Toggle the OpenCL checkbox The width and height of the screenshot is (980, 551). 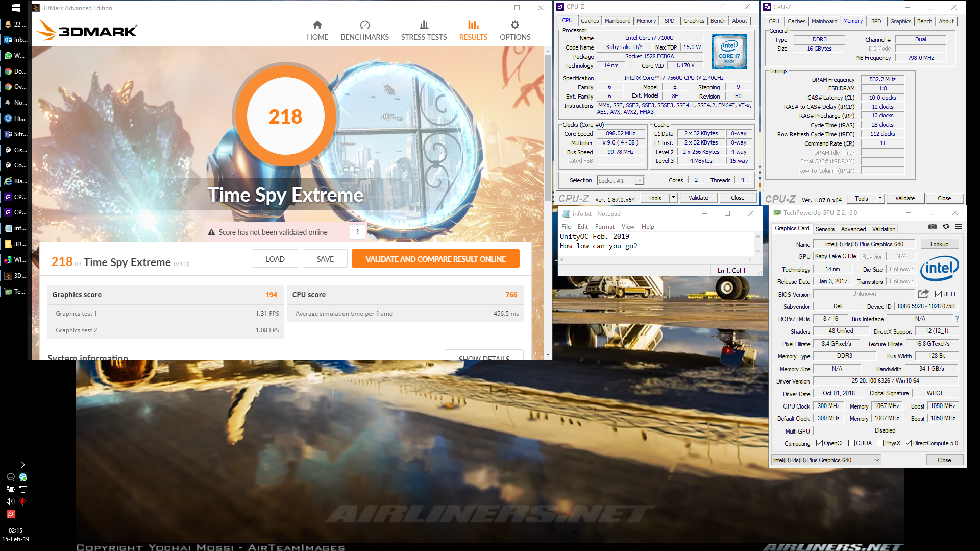[x=819, y=443]
